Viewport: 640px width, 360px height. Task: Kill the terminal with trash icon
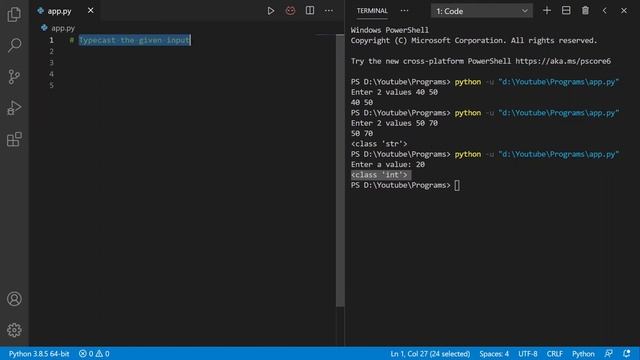pos(585,11)
